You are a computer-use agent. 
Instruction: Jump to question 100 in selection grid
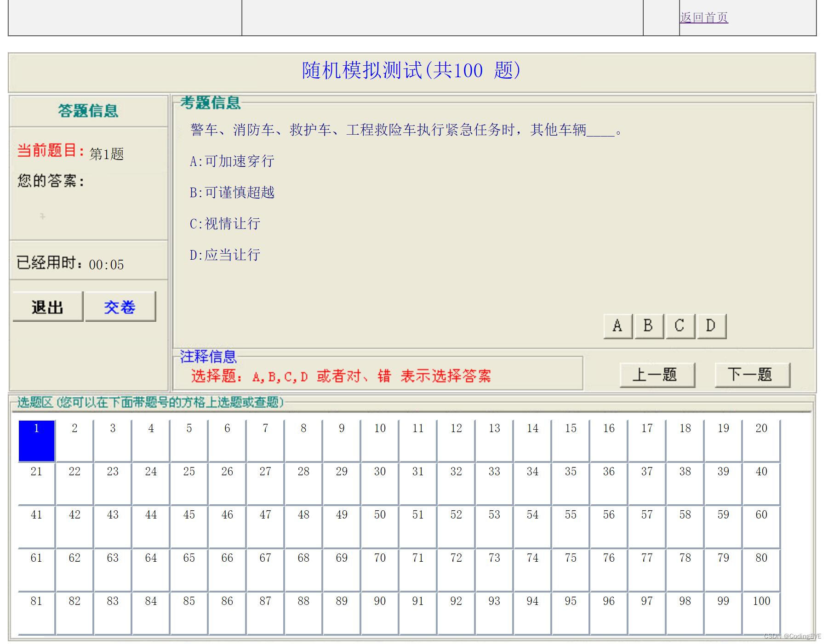coord(761,613)
